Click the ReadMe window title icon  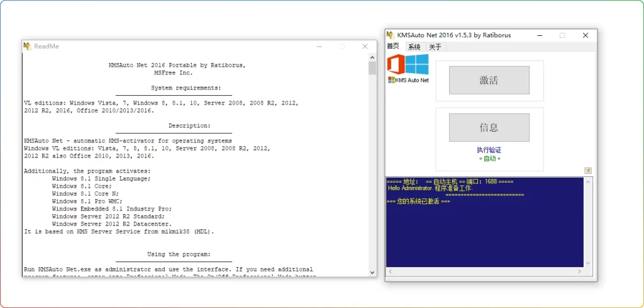[x=27, y=46]
